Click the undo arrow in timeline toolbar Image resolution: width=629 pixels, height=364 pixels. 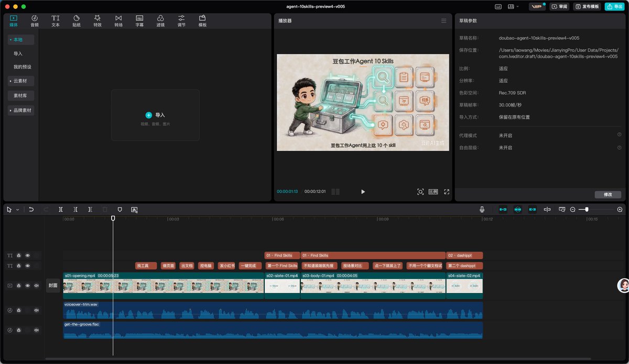(31, 209)
